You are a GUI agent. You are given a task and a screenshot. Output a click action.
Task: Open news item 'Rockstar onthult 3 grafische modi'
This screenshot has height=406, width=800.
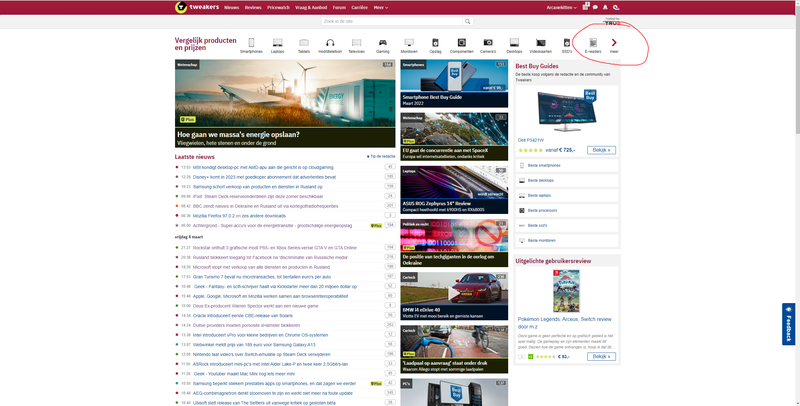274,247
